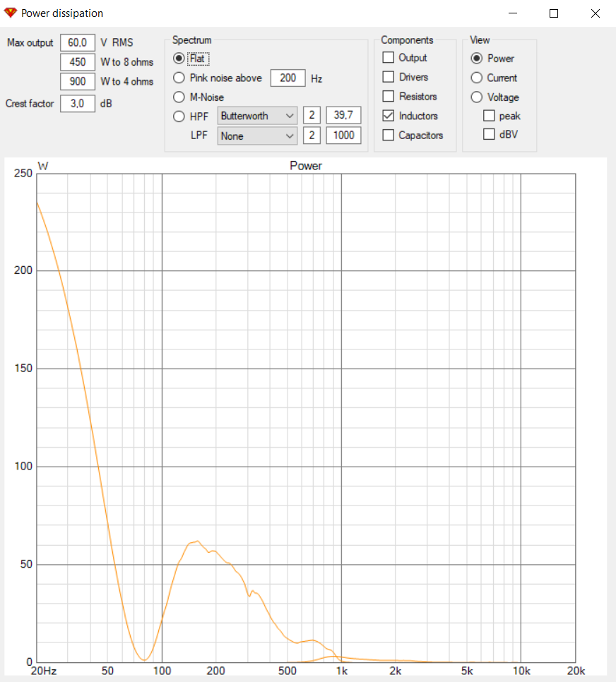Image resolution: width=616 pixels, height=682 pixels.
Task: Click the LPF order field
Action: (312, 136)
